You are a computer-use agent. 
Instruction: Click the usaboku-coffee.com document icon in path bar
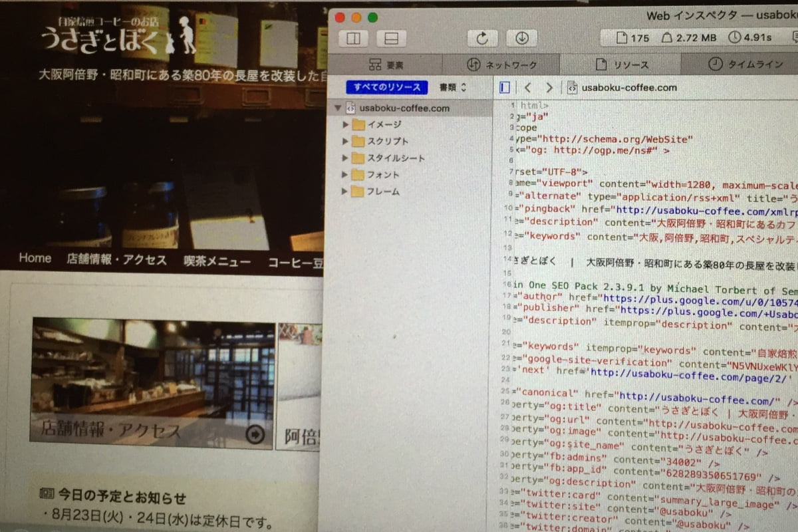pos(572,88)
